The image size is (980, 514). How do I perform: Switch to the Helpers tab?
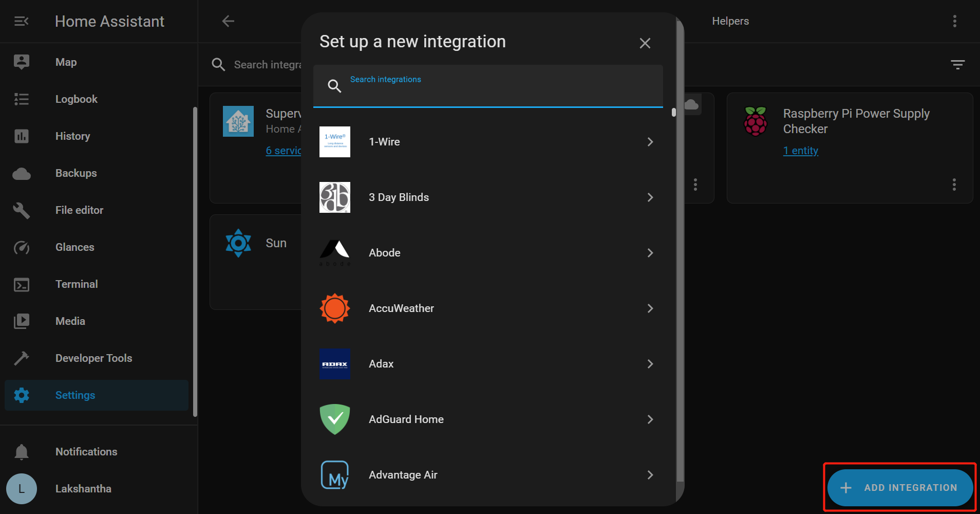click(730, 21)
